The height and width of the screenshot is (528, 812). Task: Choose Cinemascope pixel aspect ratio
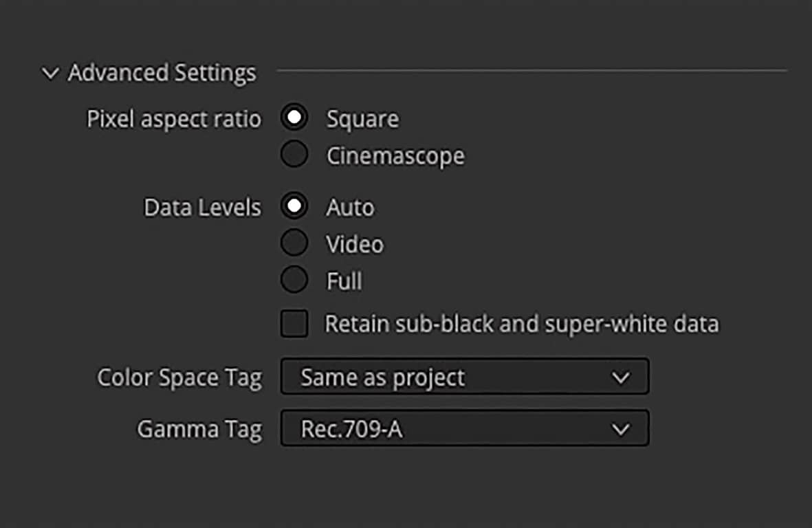[294, 153]
